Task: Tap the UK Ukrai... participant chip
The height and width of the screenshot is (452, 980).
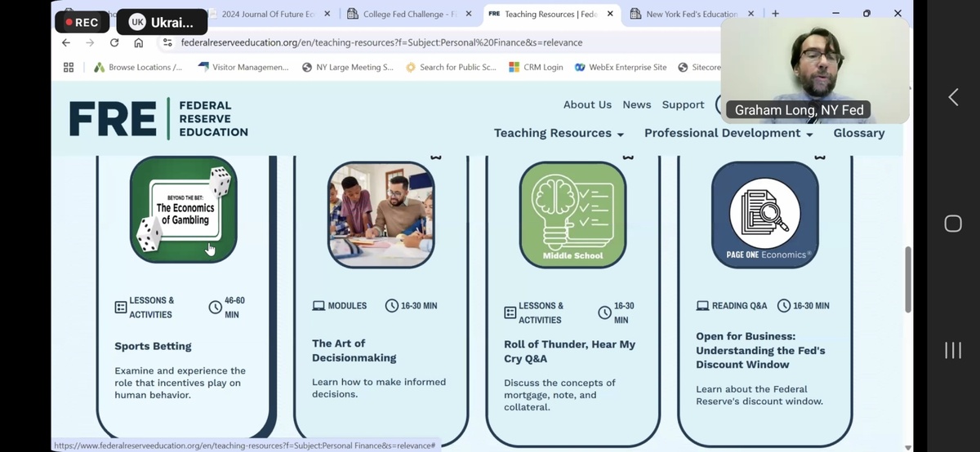Action: (162, 22)
